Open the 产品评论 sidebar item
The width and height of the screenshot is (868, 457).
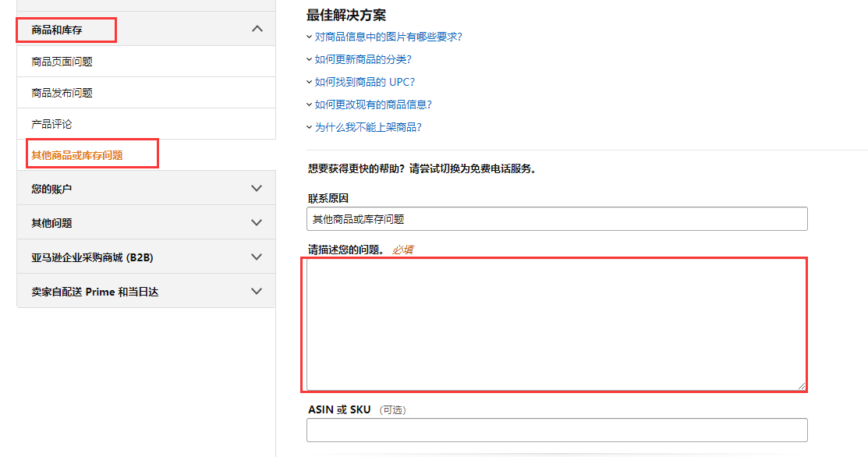pos(51,124)
